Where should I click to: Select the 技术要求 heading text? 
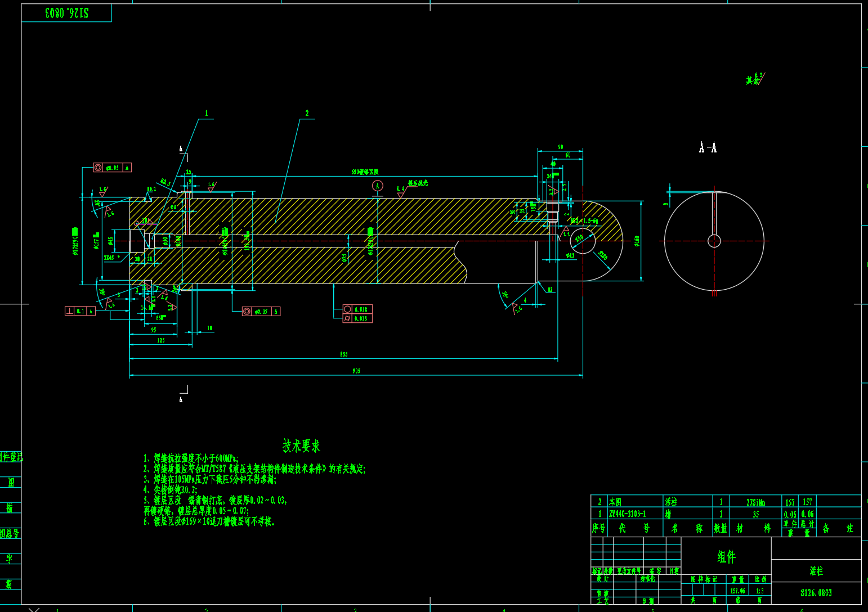301,447
